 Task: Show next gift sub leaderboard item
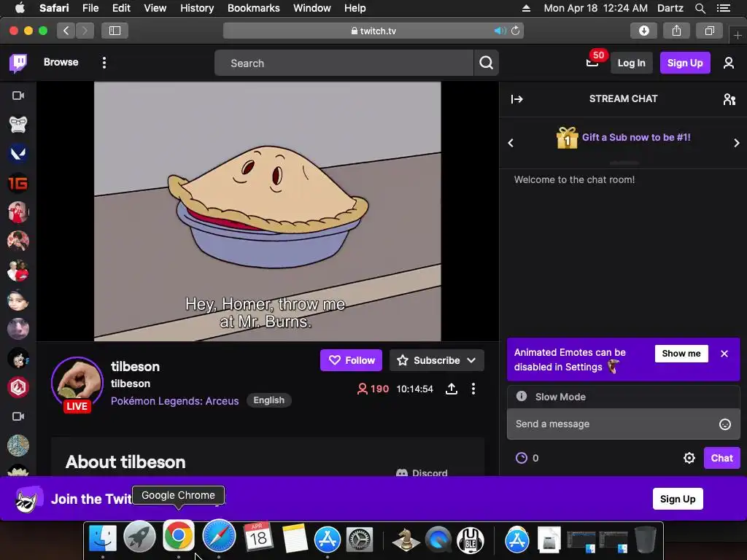point(737,143)
